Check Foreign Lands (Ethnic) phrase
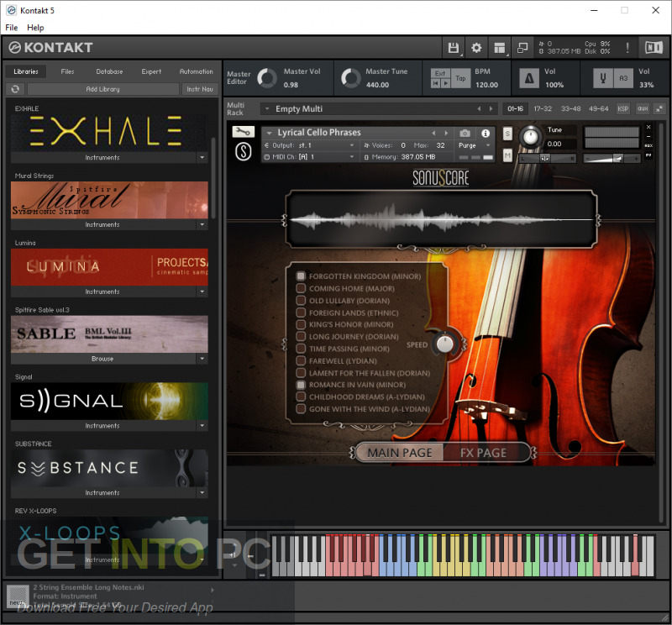 301,312
